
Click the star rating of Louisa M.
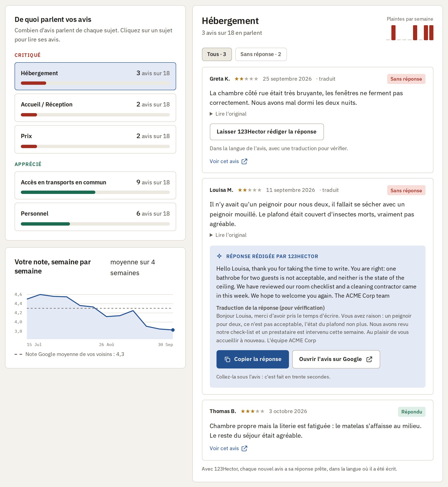[x=249, y=190]
